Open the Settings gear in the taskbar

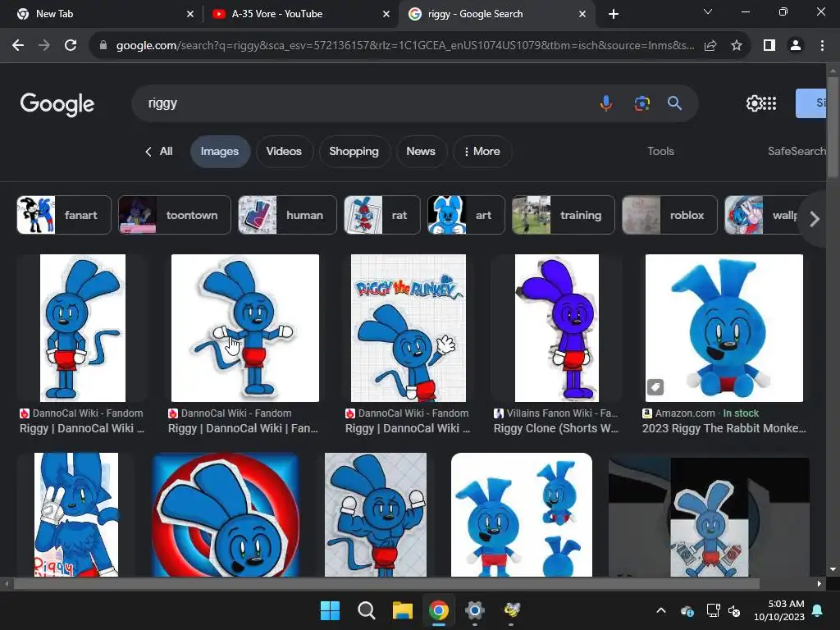click(x=475, y=610)
